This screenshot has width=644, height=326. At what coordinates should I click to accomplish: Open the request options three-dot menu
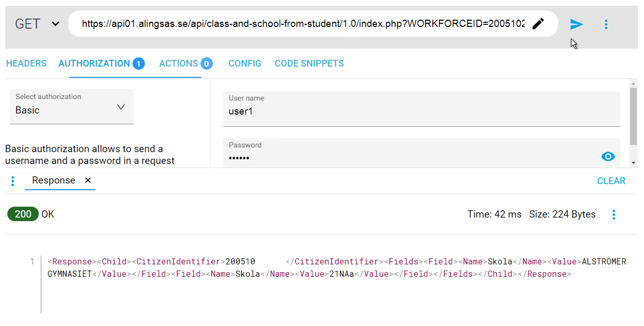tap(606, 24)
